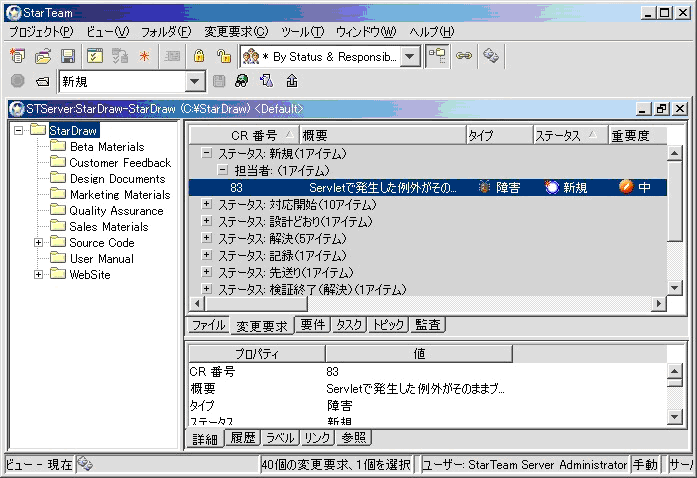Click the upward arrow export icon

click(x=292, y=81)
